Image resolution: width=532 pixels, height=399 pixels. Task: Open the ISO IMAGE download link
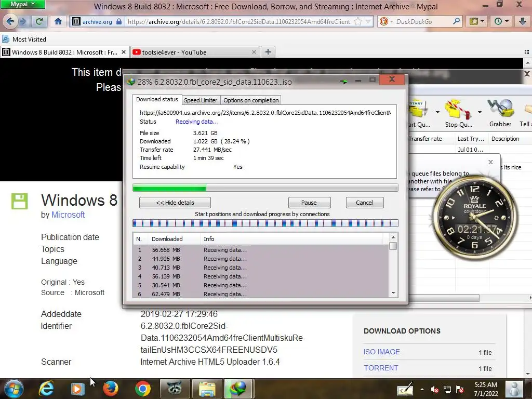click(382, 352)
